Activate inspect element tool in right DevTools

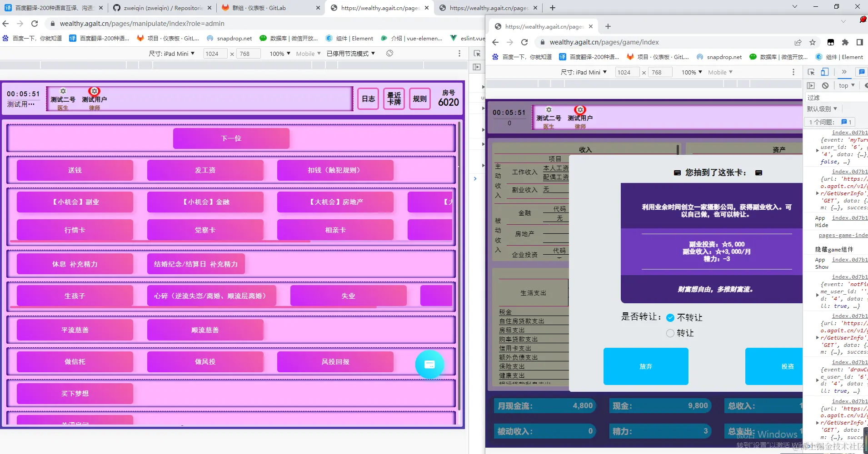pos(811,72)
